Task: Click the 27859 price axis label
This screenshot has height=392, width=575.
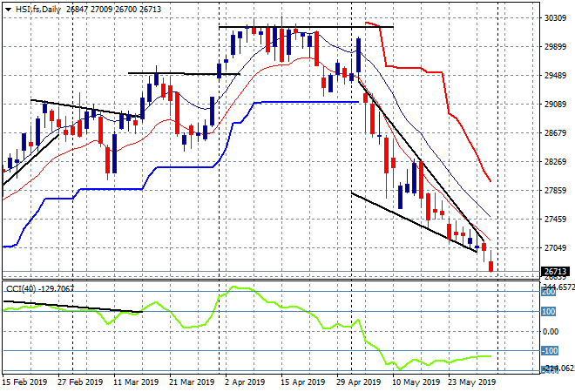Action: point(555,191)
